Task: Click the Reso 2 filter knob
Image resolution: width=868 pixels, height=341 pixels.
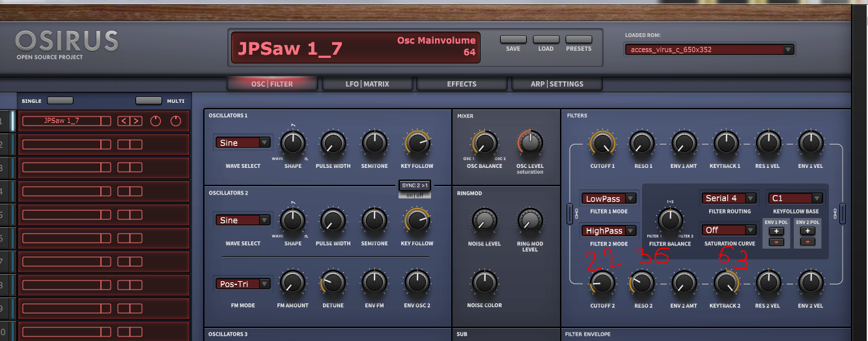Action: [642, 282]
